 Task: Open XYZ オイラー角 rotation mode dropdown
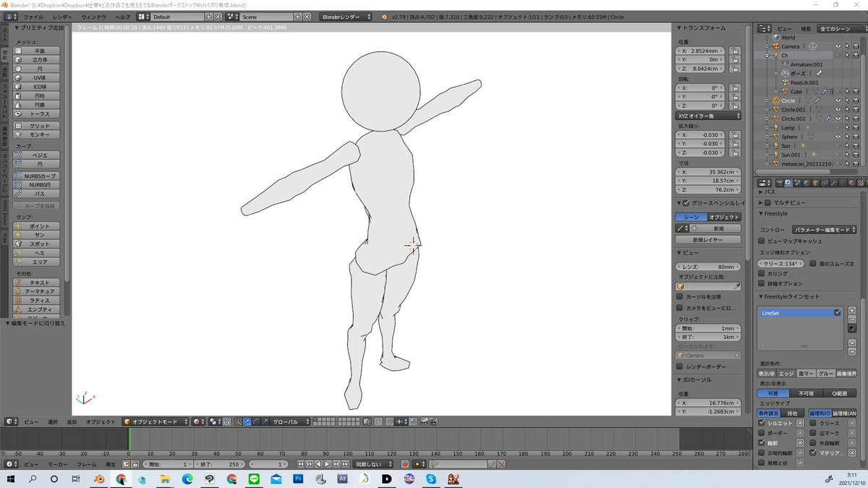[x=709, y=116]
